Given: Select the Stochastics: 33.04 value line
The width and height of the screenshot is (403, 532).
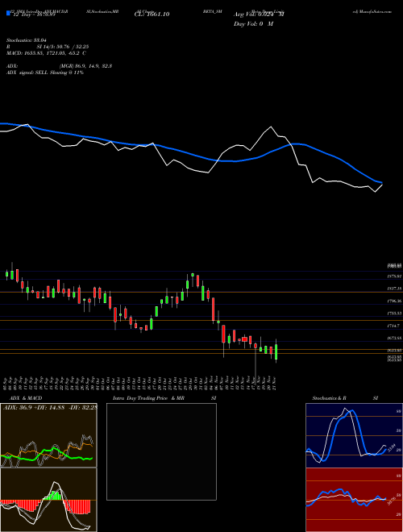Looking at the screenshot, I should click(x=26, y=40).
